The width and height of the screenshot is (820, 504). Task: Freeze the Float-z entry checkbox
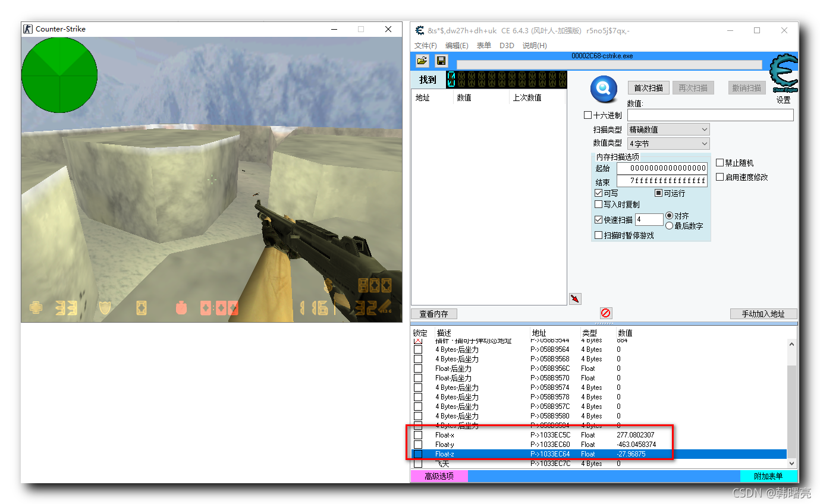point(418,454)
